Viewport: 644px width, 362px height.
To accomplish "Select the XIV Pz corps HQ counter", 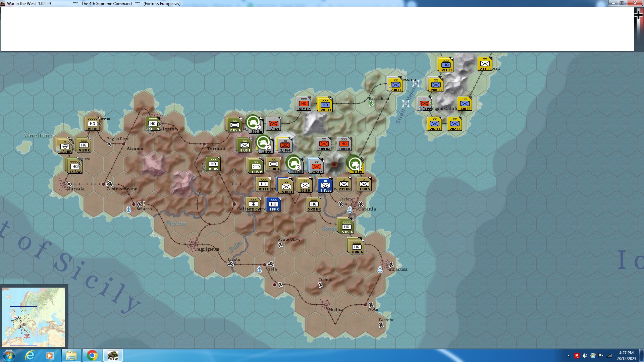I will click(x=304, y=104).
